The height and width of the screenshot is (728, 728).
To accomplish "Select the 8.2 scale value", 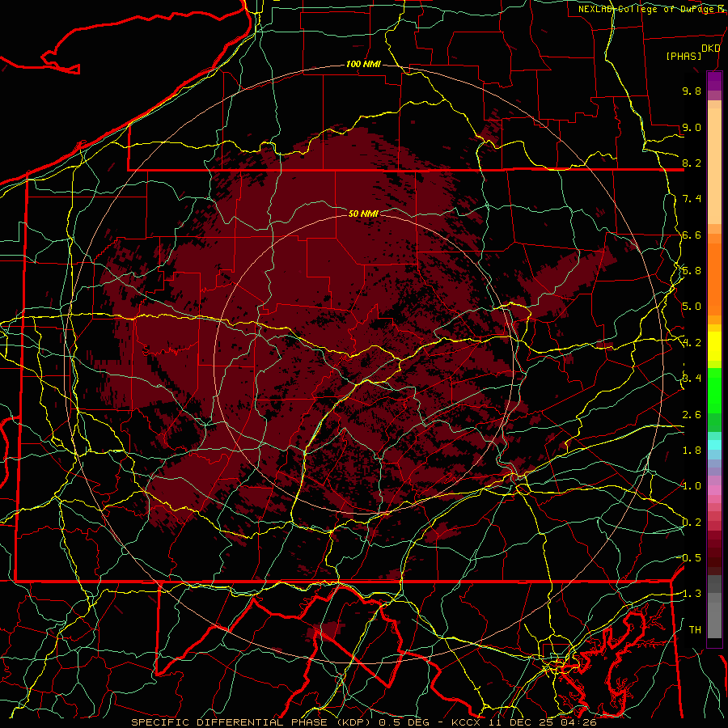I will pos(692,163).
